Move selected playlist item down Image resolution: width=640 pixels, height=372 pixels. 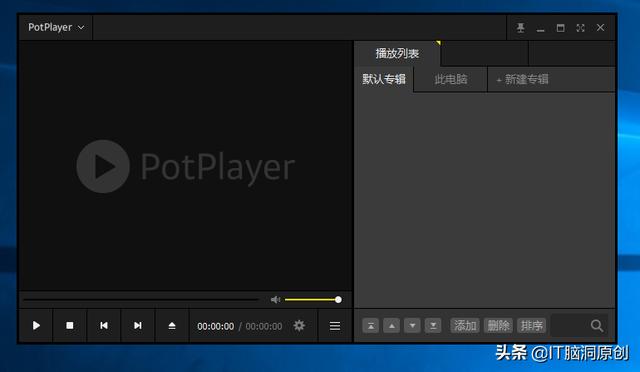[412, 325]
